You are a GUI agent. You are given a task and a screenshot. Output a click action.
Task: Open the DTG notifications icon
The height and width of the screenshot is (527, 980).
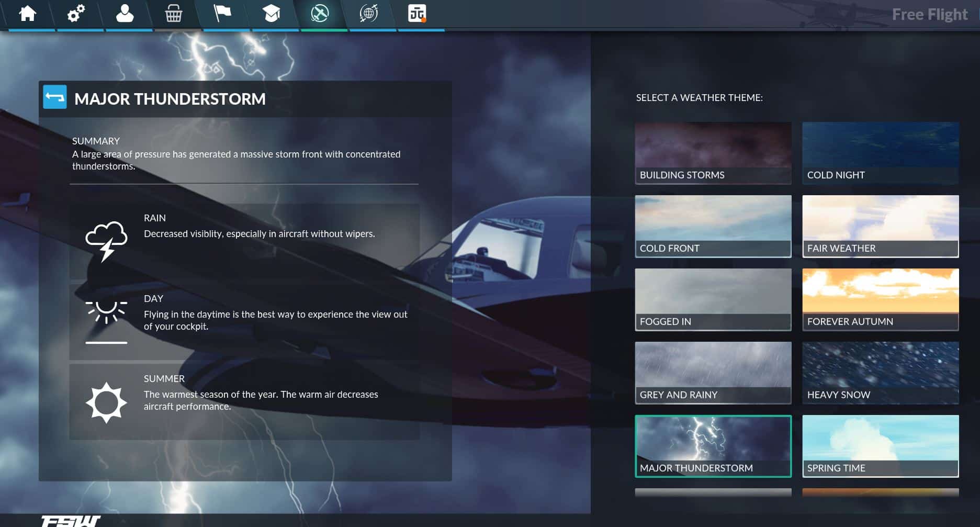417,14
